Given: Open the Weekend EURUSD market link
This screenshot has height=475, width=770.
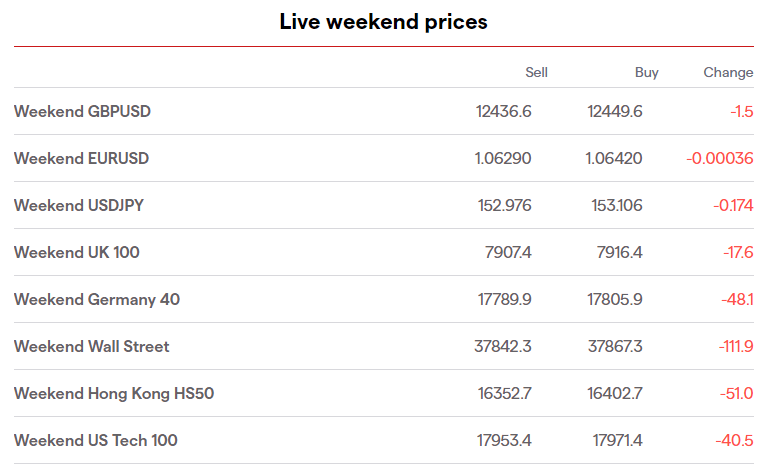Looking at the screenshot, I should (81, 158).
